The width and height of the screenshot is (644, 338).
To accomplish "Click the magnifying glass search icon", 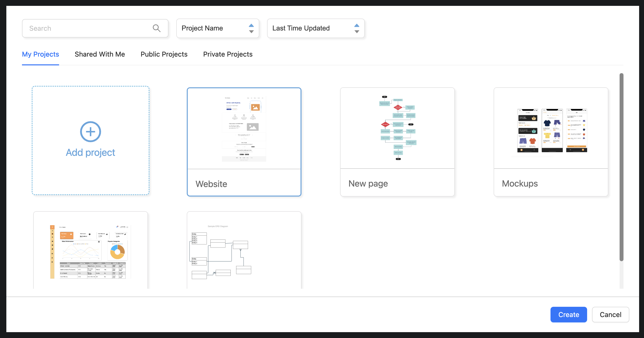I will [156, 28].
